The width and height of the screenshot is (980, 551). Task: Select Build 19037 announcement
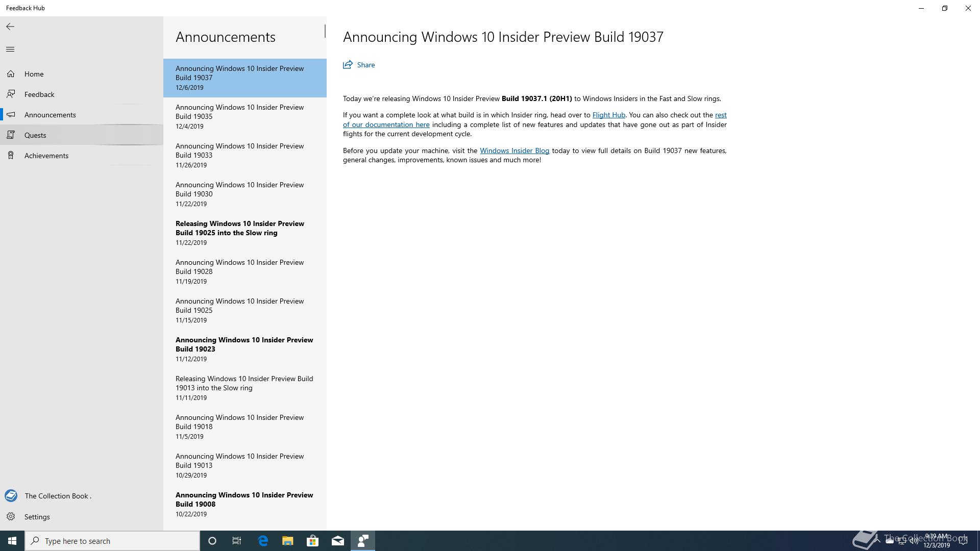(245, 78)
